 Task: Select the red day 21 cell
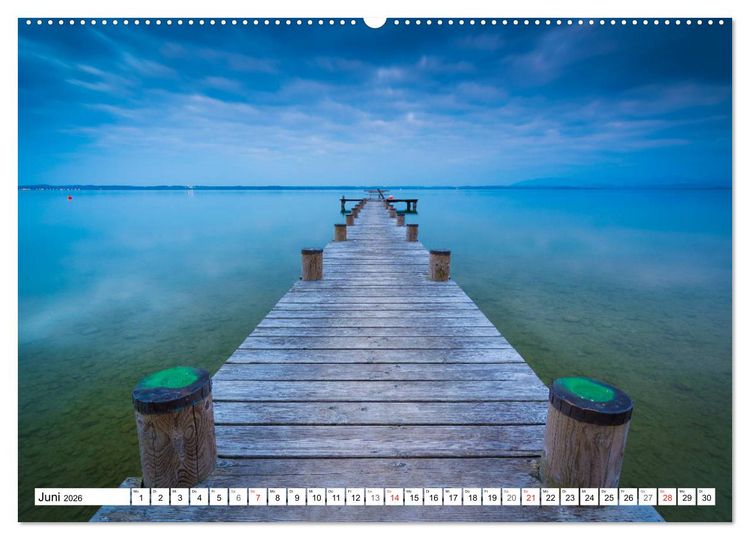531,496
